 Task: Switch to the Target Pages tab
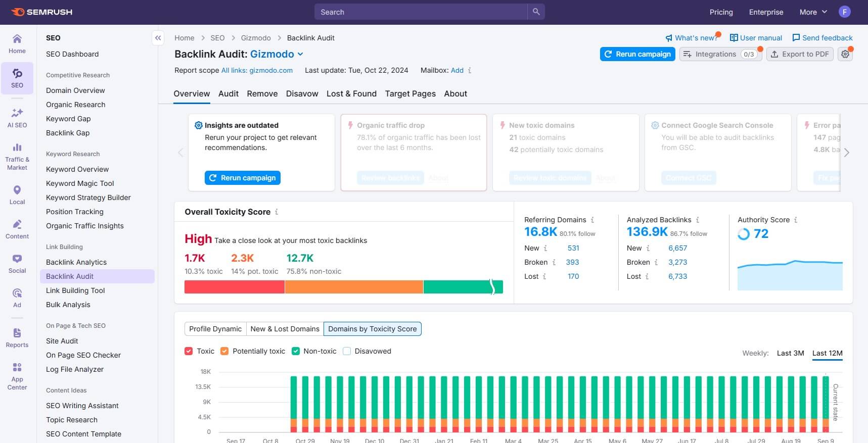[410, 93]
